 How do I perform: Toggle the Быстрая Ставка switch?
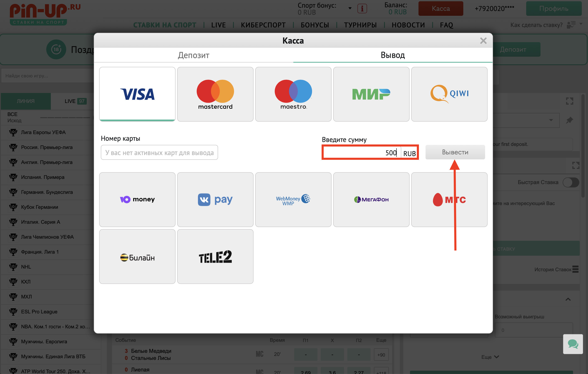[x=571, y=182]
